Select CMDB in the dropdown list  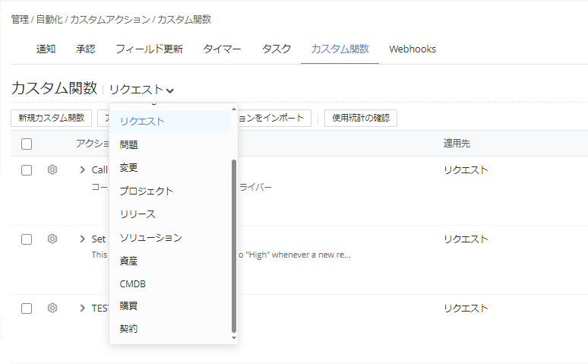point(132,283)
